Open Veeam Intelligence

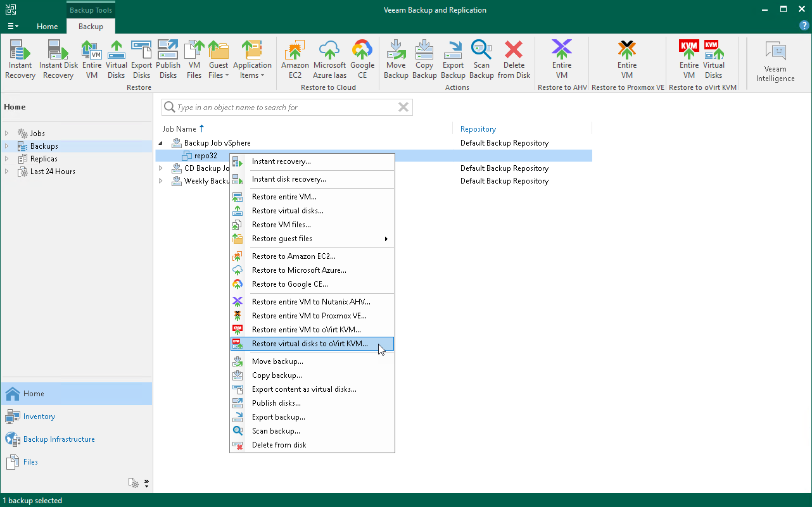[x=775, y=59]
